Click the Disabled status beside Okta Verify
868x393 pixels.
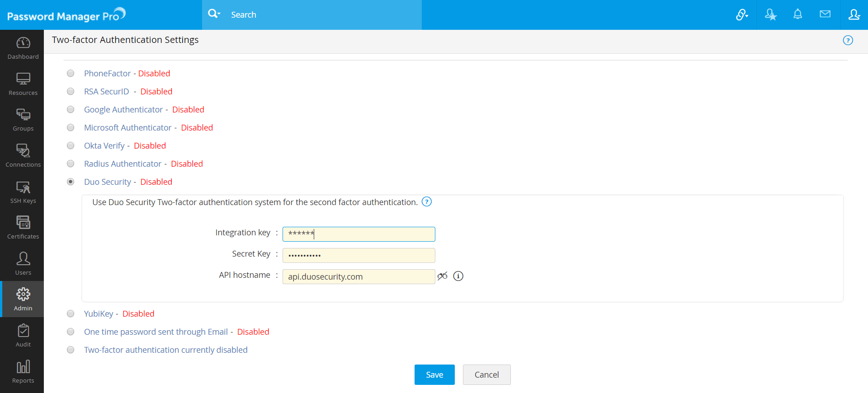tap(150, 145)
